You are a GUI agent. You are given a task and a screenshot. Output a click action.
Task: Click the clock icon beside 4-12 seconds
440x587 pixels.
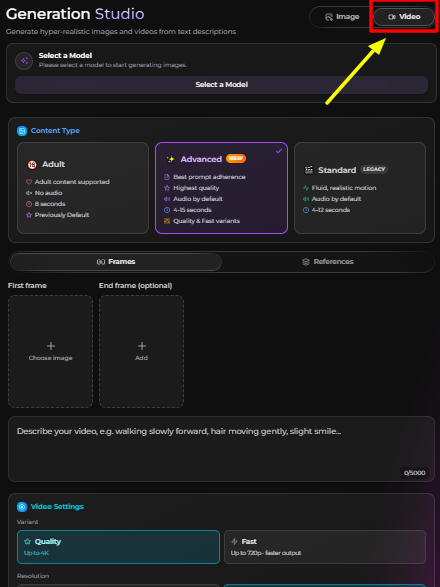(x=306, y=210)
